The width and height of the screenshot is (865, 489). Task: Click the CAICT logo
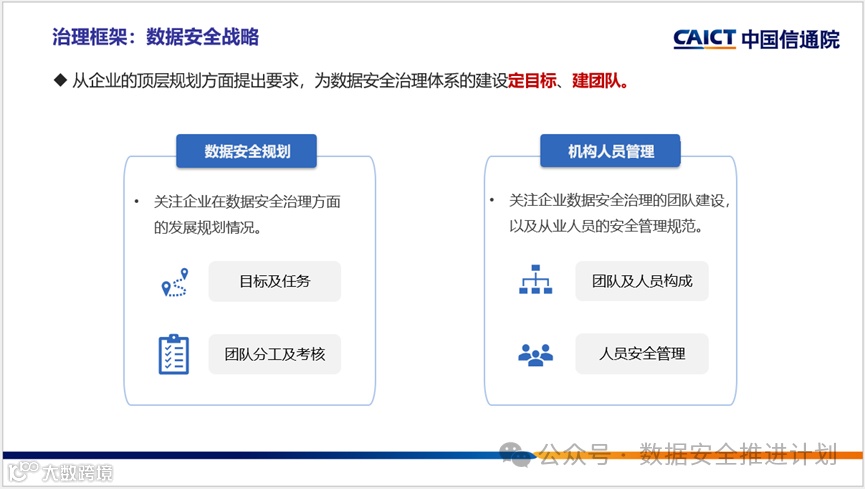(x=704, y=39)
